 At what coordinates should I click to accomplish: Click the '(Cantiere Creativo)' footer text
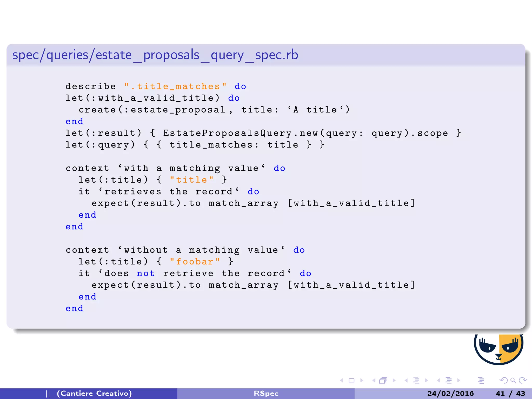pos(94,394)
